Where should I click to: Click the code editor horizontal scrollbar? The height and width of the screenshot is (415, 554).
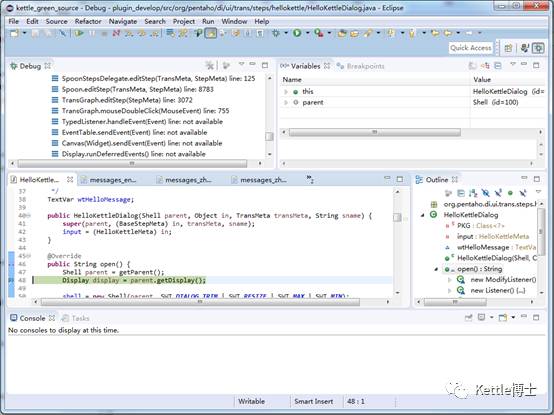pos(200,302)
